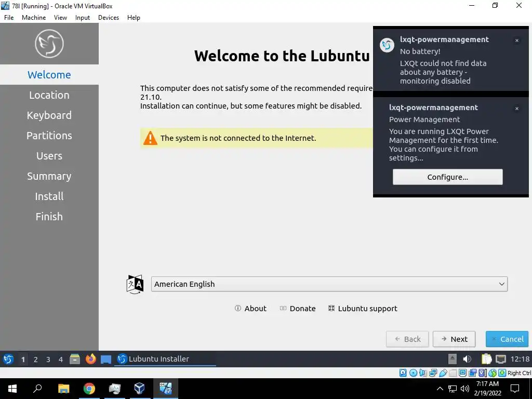Click the VirtualBox optical drive indicator
The image size is (532, 399).
click(413, 373)
